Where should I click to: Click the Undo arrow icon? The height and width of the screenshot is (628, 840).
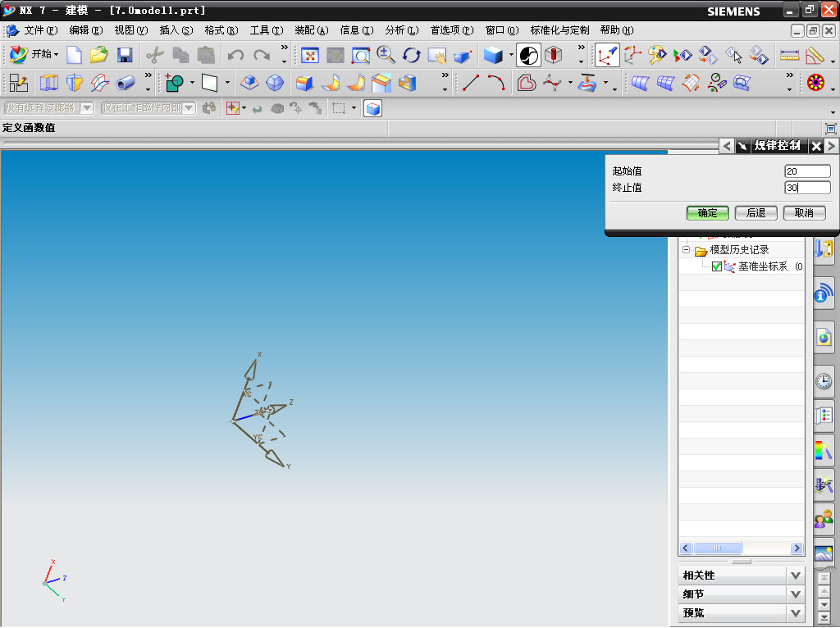click(x=235, y=55)
